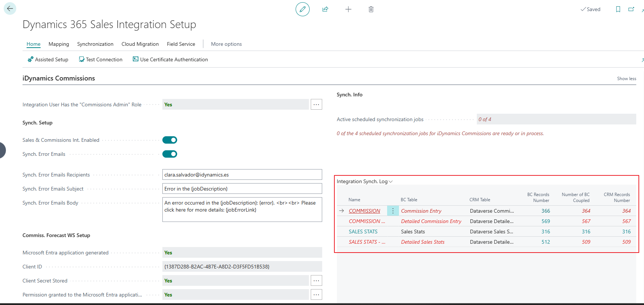Click CRM Records Number column header
644x305 pixels.
(617, 197)
